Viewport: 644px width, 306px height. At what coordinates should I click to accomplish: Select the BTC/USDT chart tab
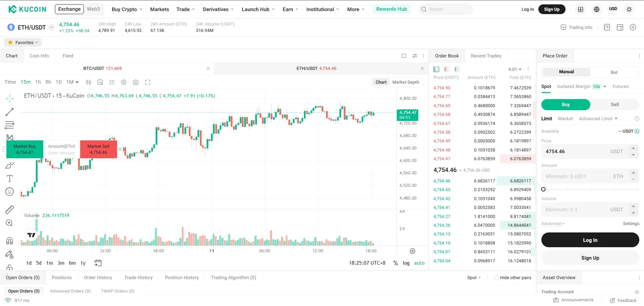coord(103,69)
